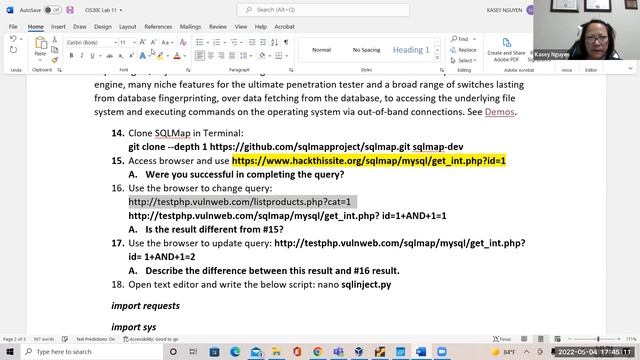Click the Text Effects letter A icon
640x360 pixels.
point(142,56)
